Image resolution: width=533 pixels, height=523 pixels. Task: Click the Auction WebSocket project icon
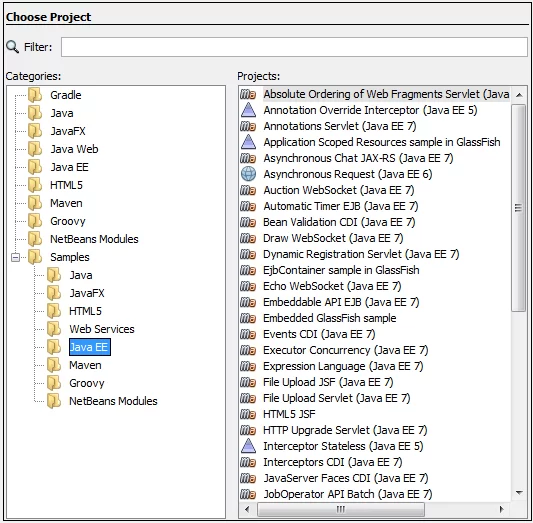[x=248, y=190]
